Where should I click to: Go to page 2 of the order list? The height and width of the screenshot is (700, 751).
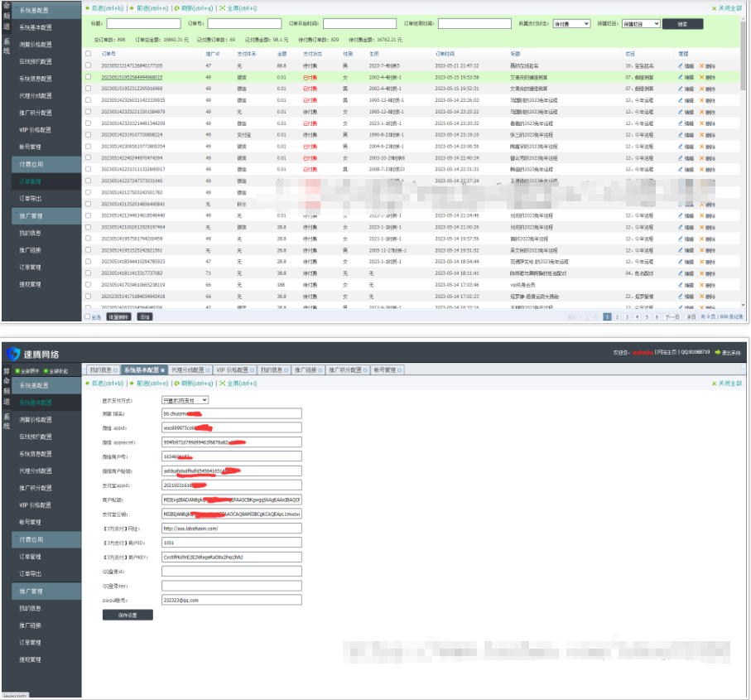tap(617, 316)
